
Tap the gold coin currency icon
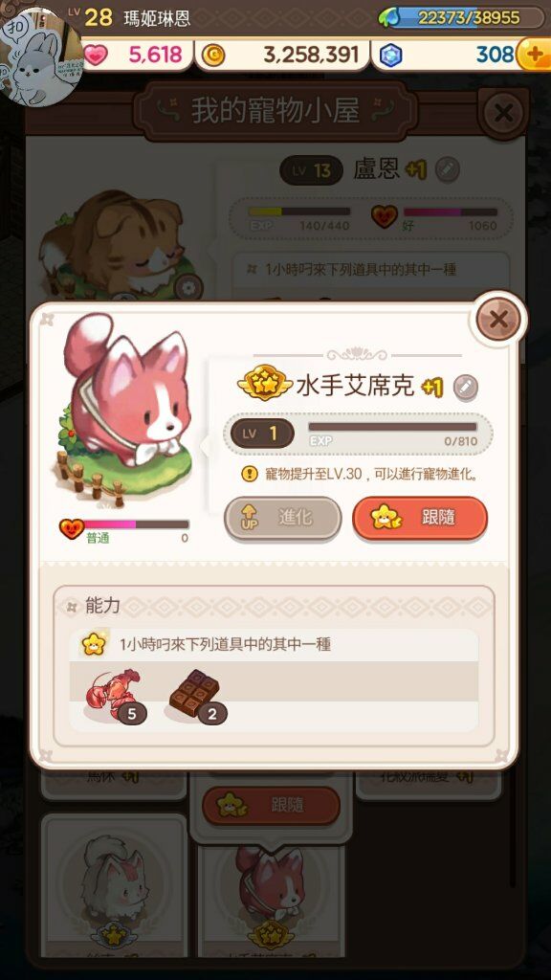click(x=214, y=56)
